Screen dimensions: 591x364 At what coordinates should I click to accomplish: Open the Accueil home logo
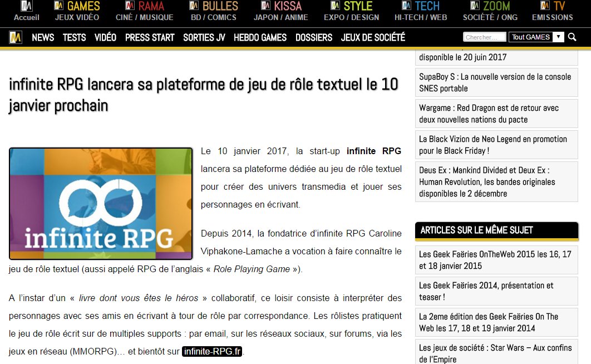[x=26, y=11]
